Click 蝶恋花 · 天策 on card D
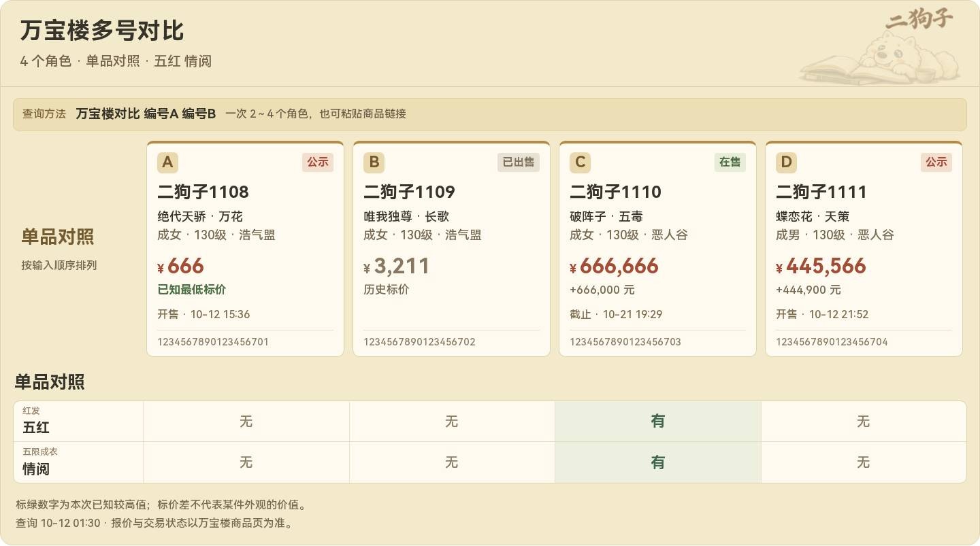Screen dimensions: 980x546 click(x=813, y=217)
